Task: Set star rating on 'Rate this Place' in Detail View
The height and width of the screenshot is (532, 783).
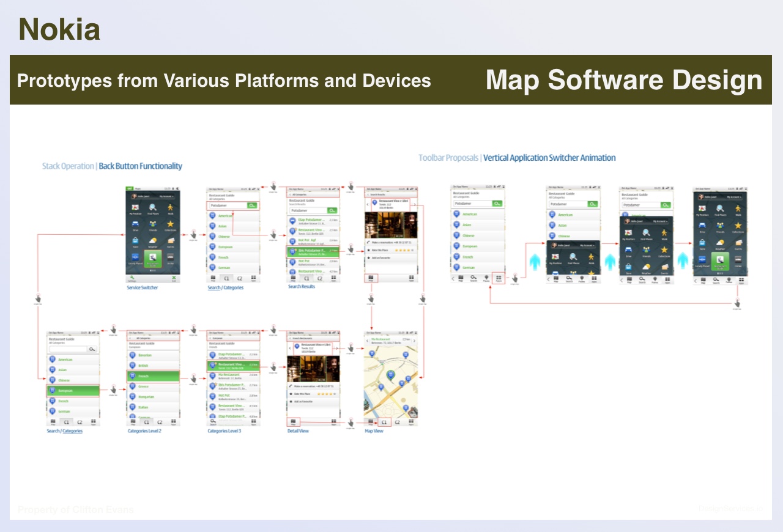Action: 326,394
